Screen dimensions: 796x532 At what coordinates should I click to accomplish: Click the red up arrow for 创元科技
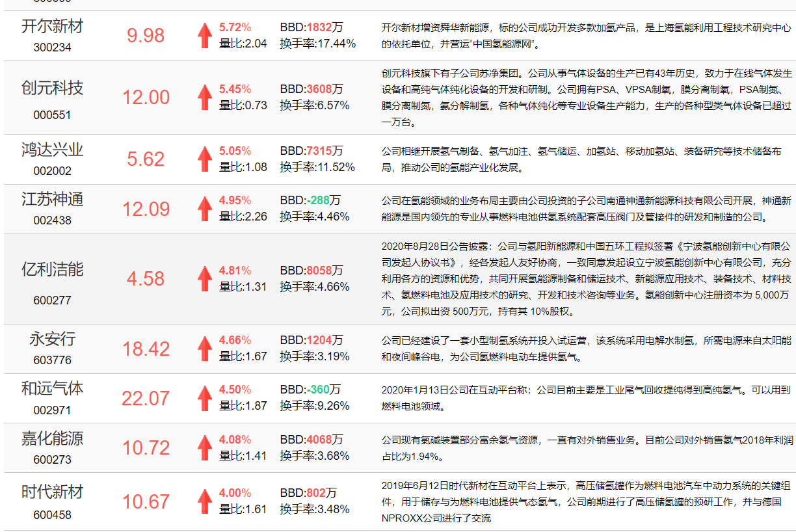point(205,97)
